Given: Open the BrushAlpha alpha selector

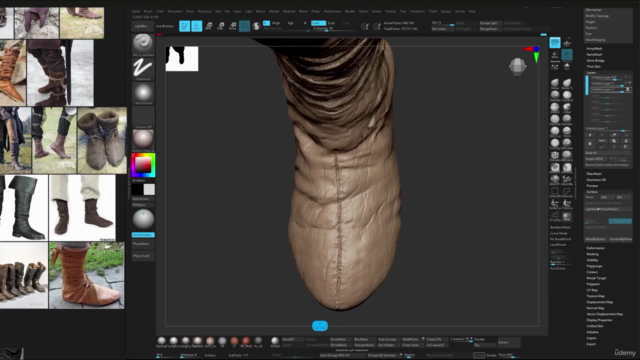Looking at the screenshot, I should [143, 94].
